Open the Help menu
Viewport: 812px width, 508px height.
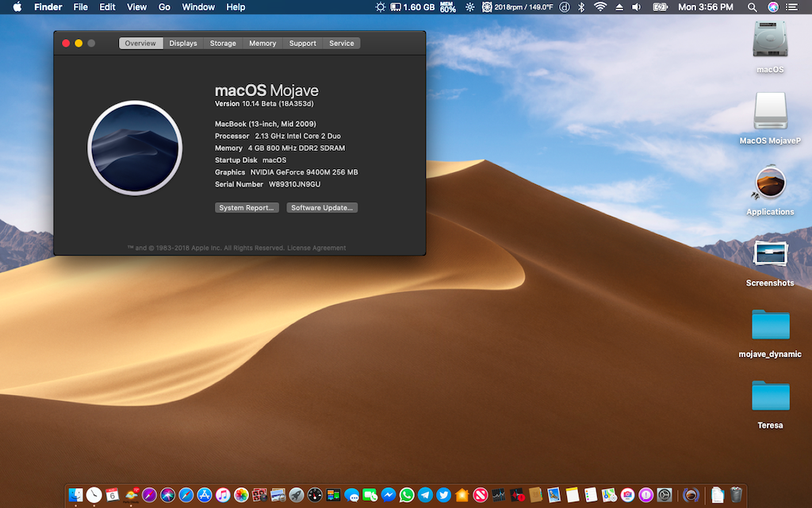(236, 6)
